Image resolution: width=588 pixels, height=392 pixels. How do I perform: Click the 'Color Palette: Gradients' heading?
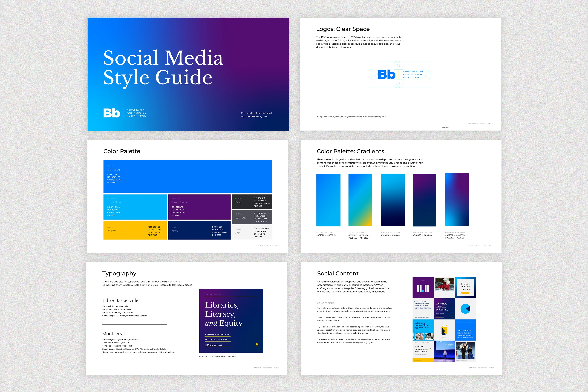point(350,151)
